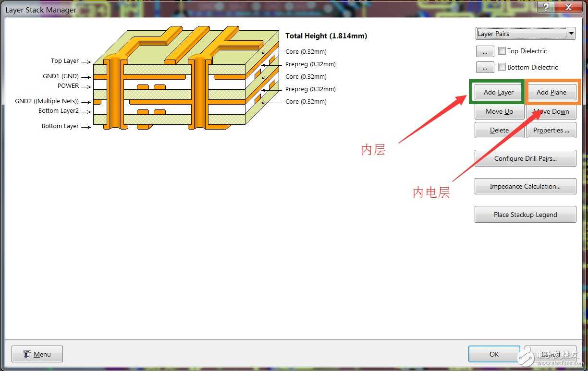Open the Menu button
This screenshot has width=588, height=371.
(x=37, y=354)
